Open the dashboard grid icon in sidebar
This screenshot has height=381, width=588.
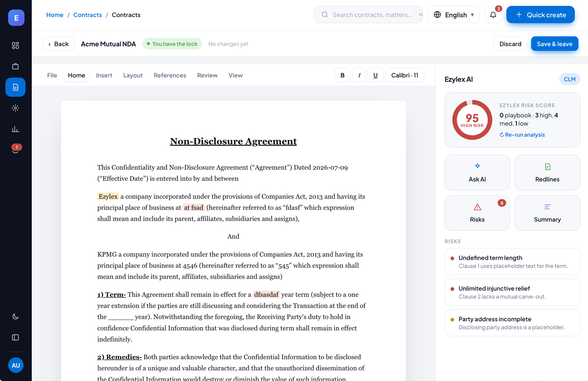point(15,45)
